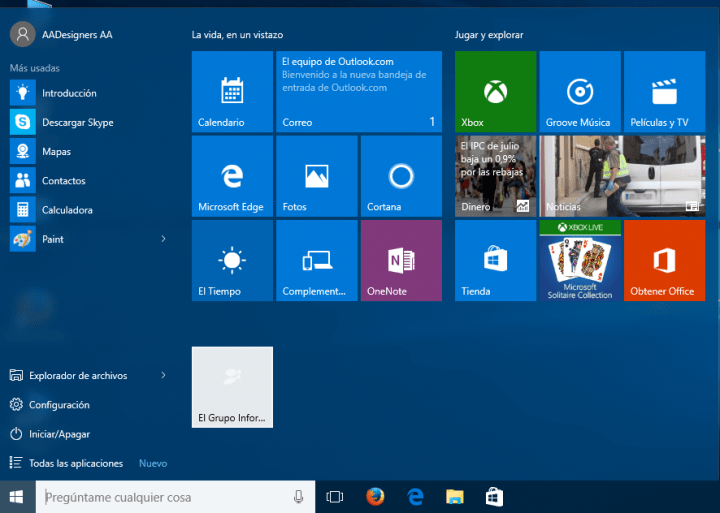Open the AADesigners AA user account
Screen dimensions: 720x513
pos(61,34)
